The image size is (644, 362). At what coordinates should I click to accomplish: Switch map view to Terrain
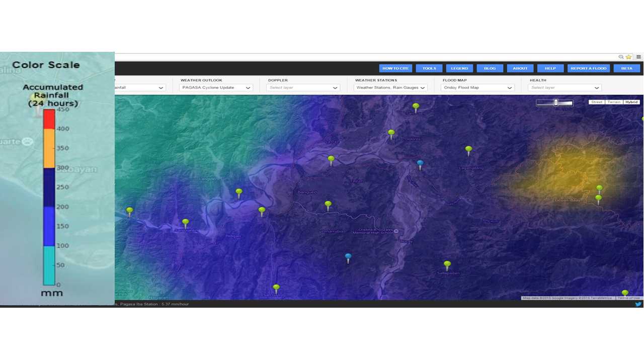pyautogui.click(x=614, y=102)
